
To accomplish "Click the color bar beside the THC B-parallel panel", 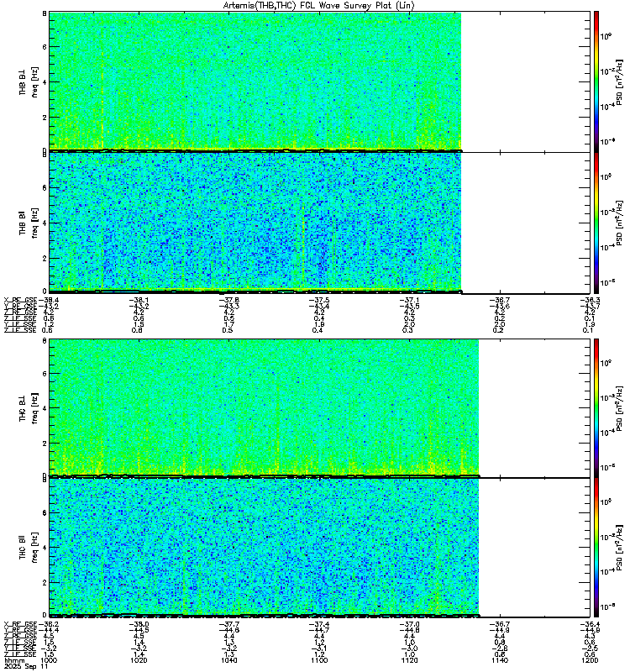I will pos(596,548).
